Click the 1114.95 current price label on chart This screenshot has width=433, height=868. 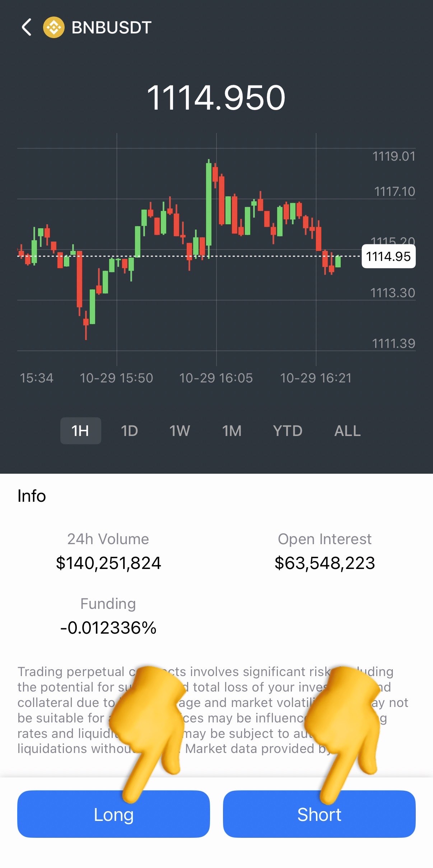click(x=388, y=257)
